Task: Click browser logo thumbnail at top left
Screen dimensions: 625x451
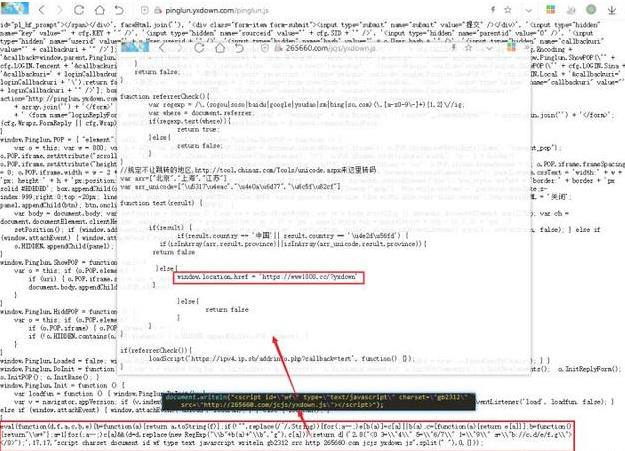Action: pos(15,8)
